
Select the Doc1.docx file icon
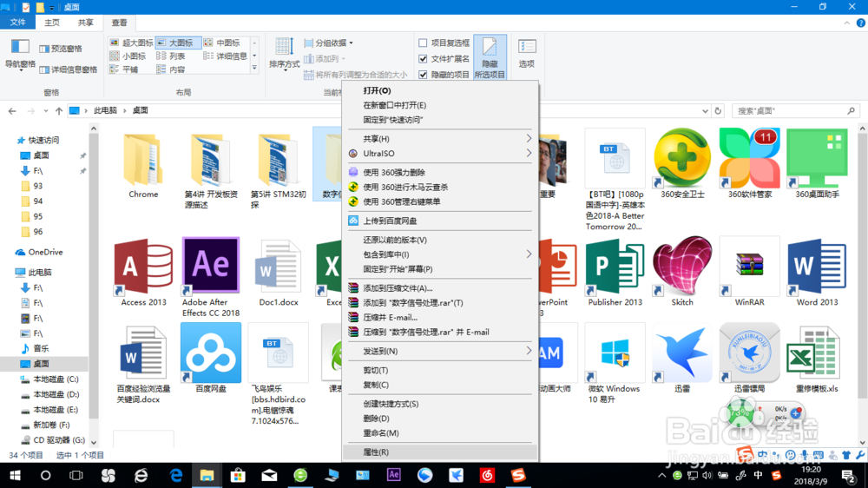point(279,267)
